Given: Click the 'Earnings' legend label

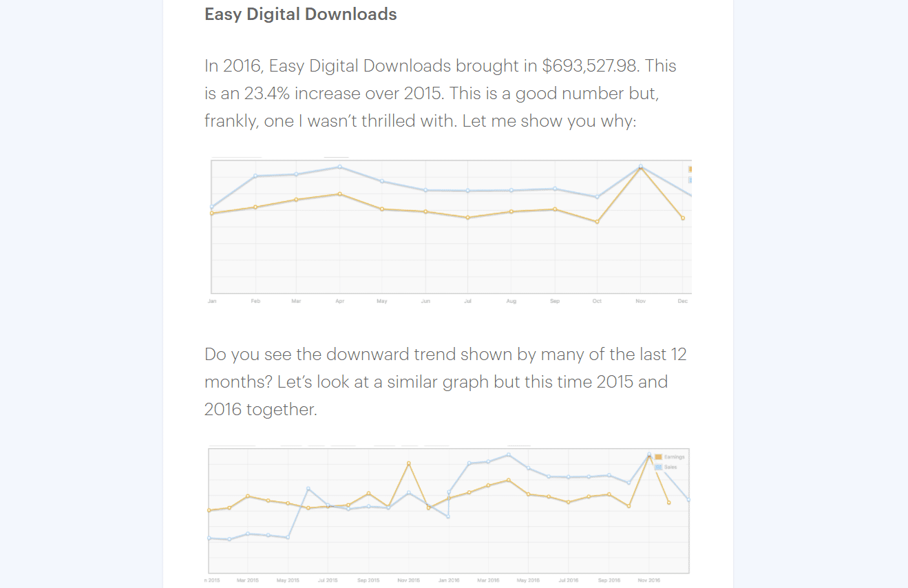Looking at the screenshot, I should click(675, 457).
